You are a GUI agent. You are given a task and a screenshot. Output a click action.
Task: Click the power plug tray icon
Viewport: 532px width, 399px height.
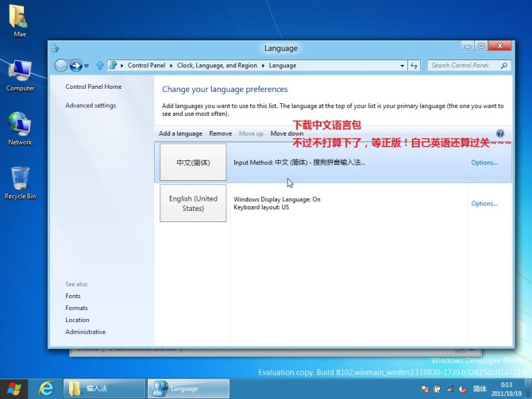coord(437,389)
